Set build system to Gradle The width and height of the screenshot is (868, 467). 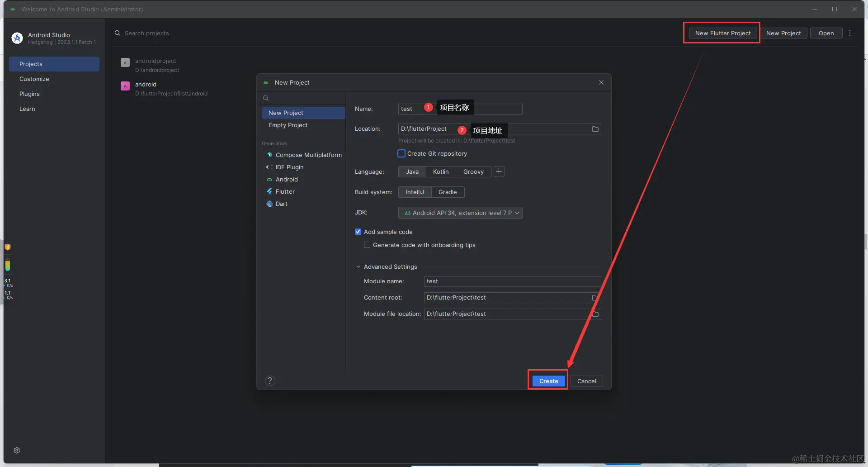point(448,192)
